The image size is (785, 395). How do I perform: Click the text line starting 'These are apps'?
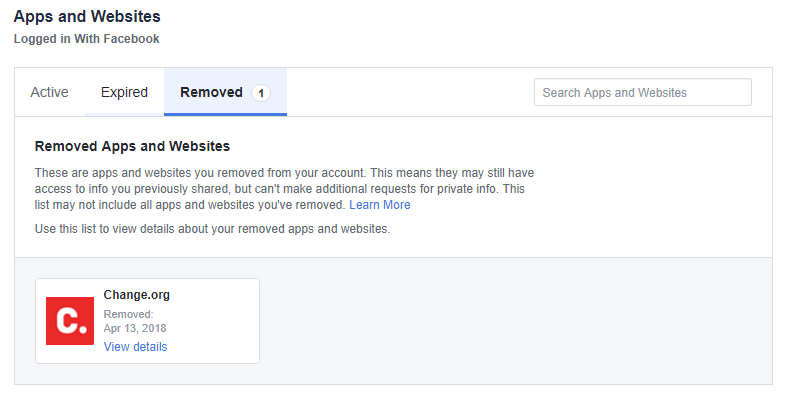(x=284, y=173)
